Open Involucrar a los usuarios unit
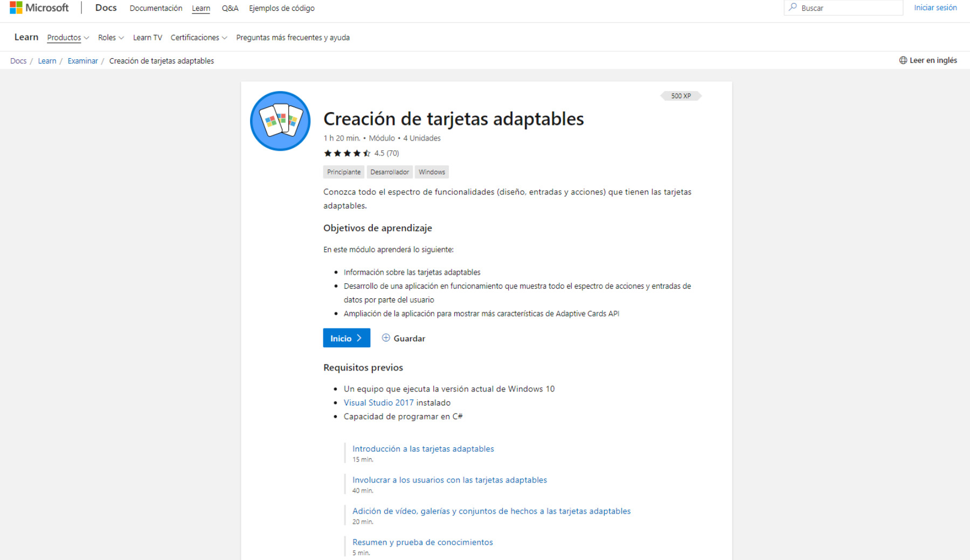 (449, 480)
